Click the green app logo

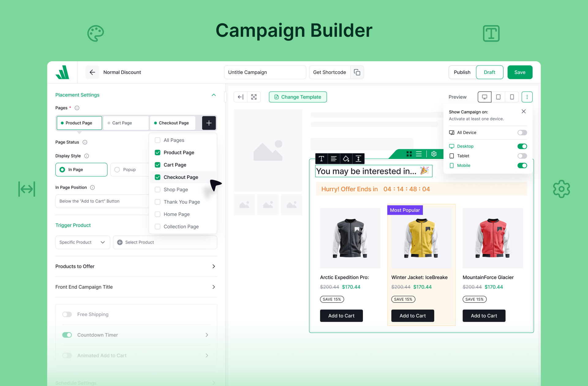pos(62,72)
